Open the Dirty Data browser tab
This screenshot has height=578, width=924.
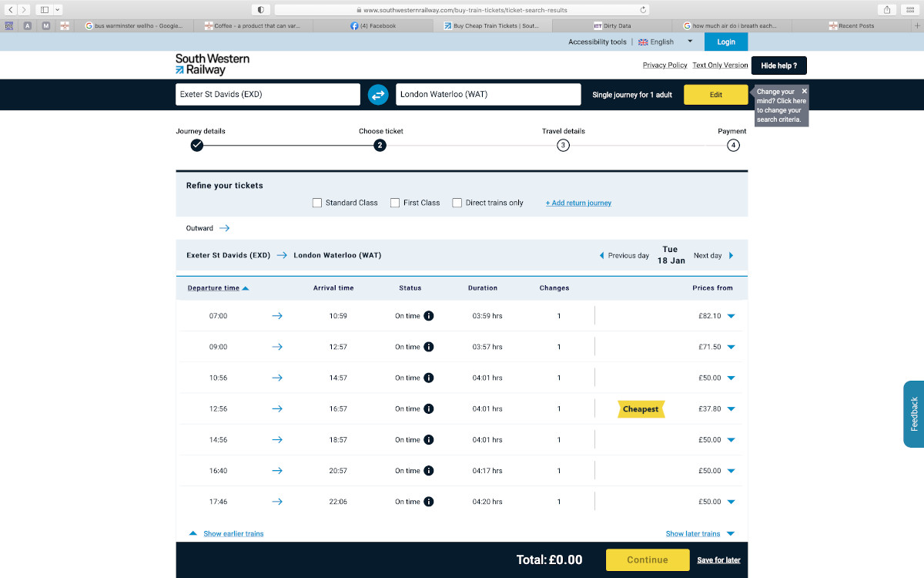616,26
